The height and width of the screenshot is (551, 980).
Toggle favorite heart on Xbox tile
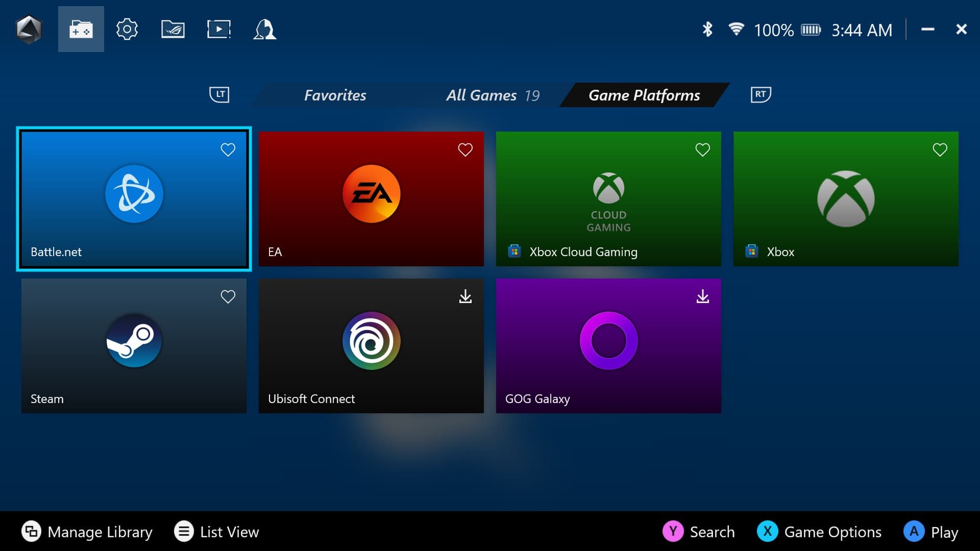click(x=940, y=149)
